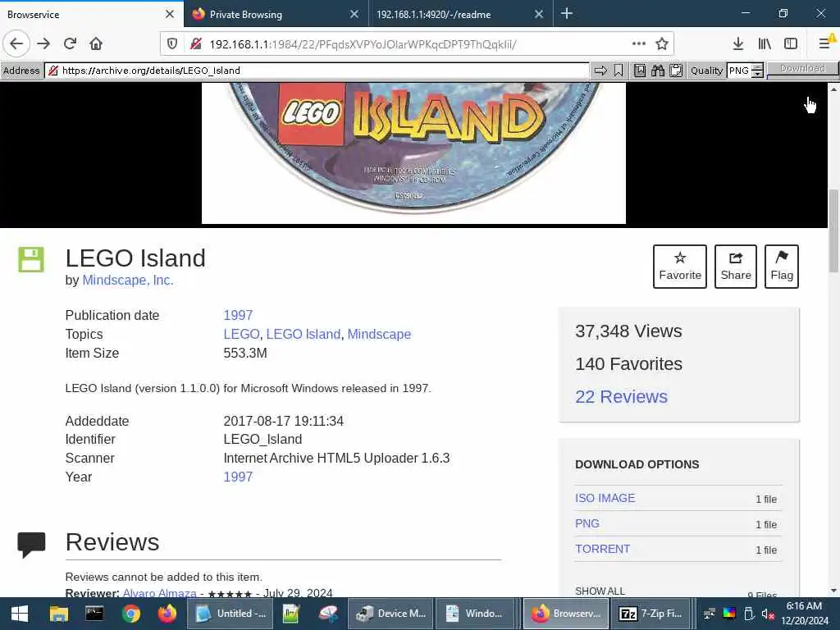The height and width of the screenshot is (630, 840).
Task: Click the Browservice find binoculars icon
Action: [658, 71]
